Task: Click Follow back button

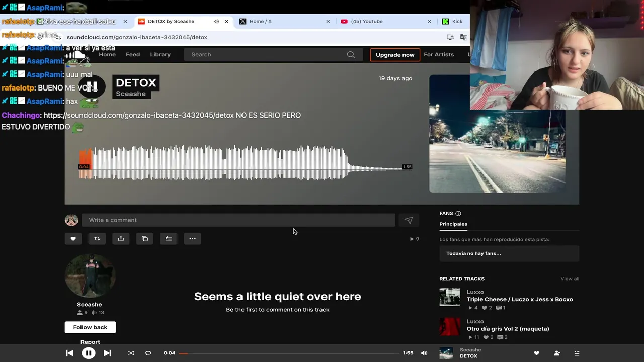Action: click(x=90, y=327)
